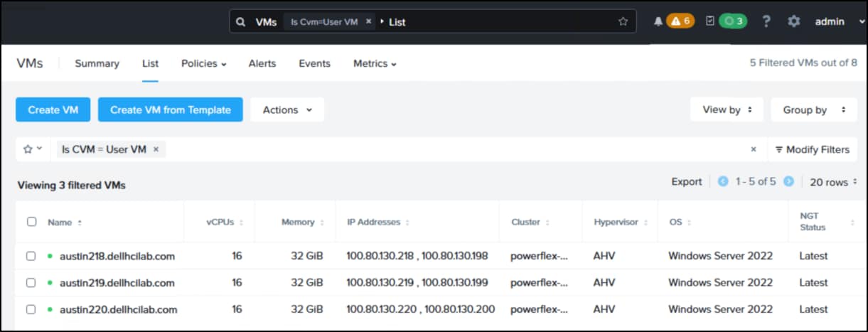Image resolution: width=868 pixels, height=332 pixels.
Task: Sort by the vCPUs column
Action: 225,223
